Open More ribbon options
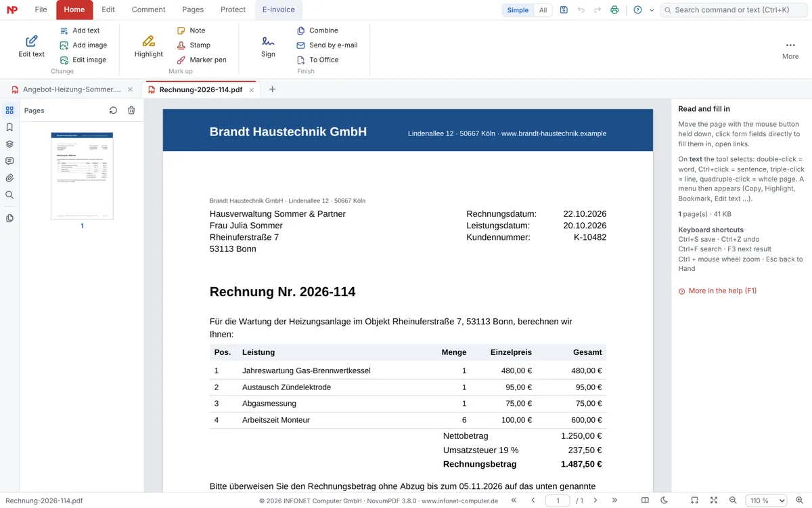Viewport: 812px width, 508px height. pyautogui.click(x=790, y=49)
